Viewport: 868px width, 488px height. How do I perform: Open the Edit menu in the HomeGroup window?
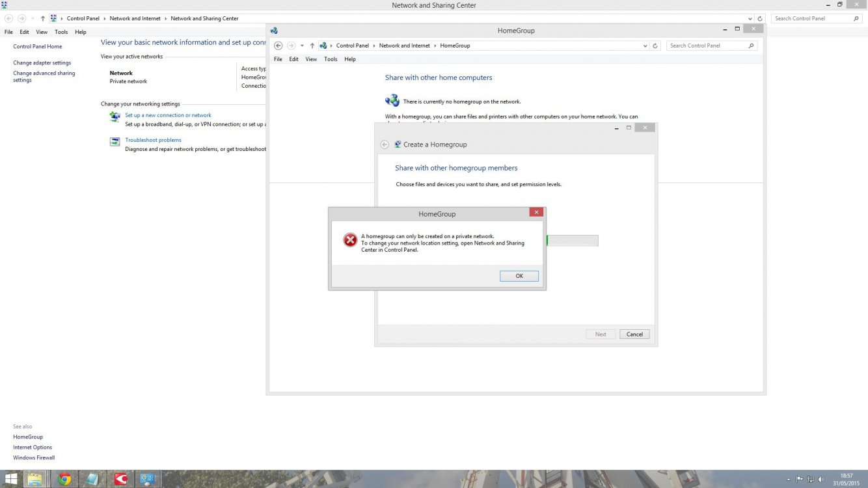[x=294, y=59]
